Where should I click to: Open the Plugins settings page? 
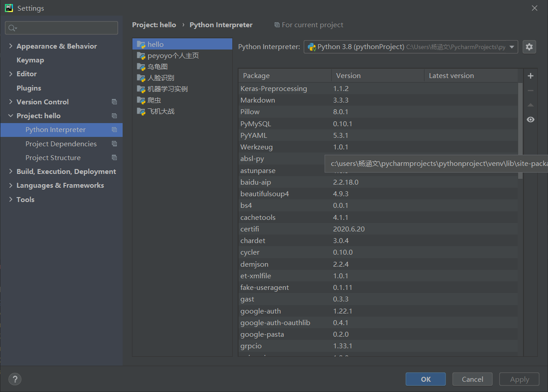(x=29, y=88)
